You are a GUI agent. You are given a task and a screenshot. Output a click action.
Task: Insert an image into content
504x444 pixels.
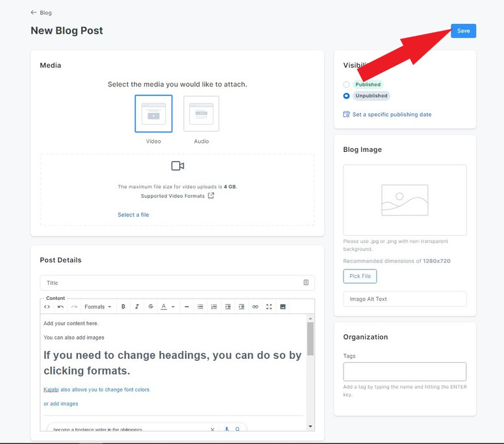point(283,307)
